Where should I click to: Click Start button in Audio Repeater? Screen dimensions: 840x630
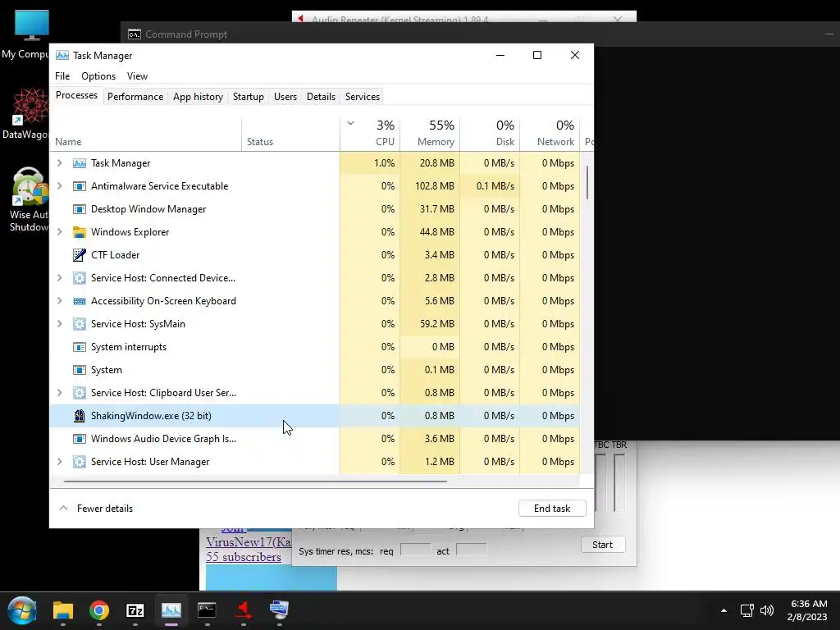pyautogui.click(x=602, y=545)
